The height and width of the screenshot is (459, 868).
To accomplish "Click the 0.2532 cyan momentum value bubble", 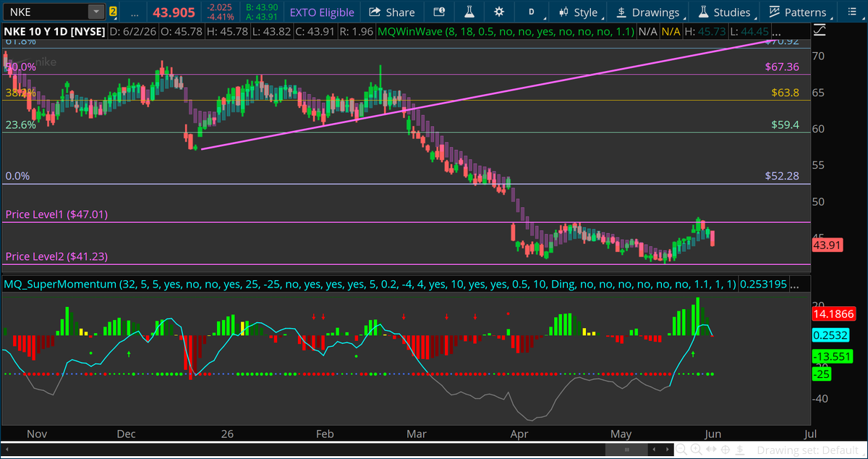I will pyautogui.click(x=830, y=335).
